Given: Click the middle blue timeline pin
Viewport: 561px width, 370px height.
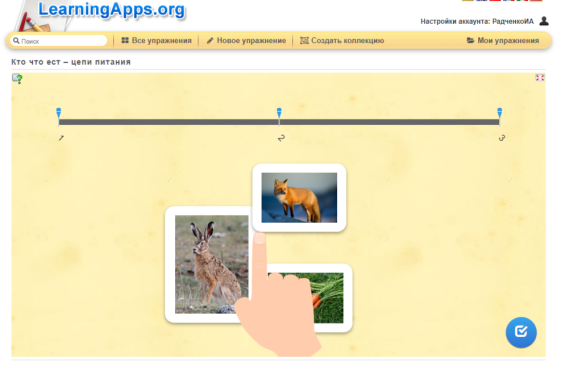Looking at the screenshot, I should point(279,113).
